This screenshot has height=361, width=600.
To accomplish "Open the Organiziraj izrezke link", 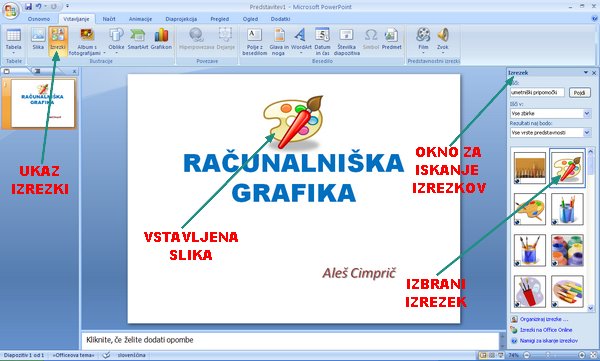I will pos(544,319).
